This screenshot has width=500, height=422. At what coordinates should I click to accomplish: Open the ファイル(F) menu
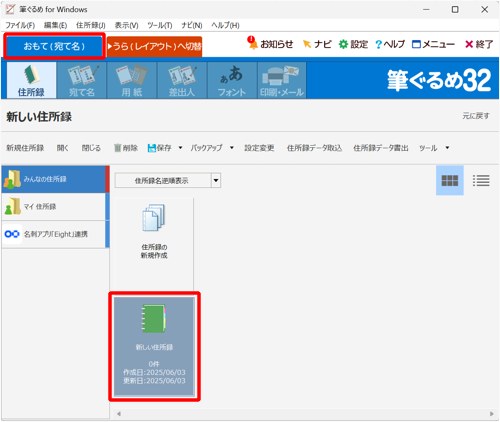point(20,25)
